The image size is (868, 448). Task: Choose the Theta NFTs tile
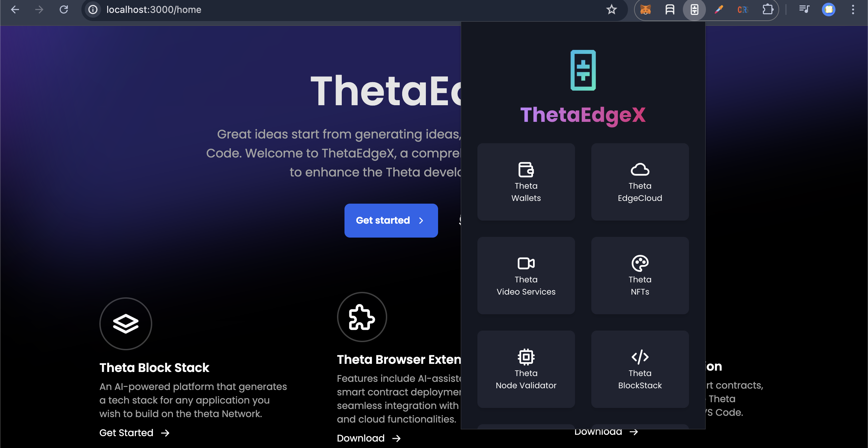pyautogui.click(x=640, y=276)
